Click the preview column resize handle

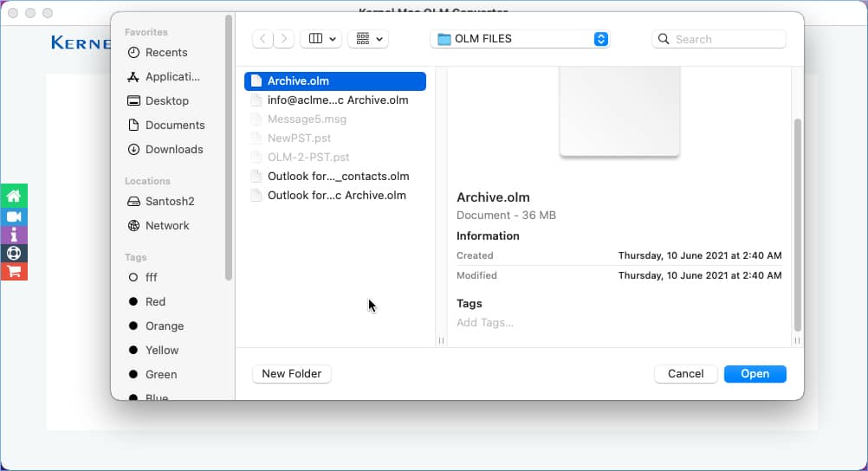pos(797,340)
